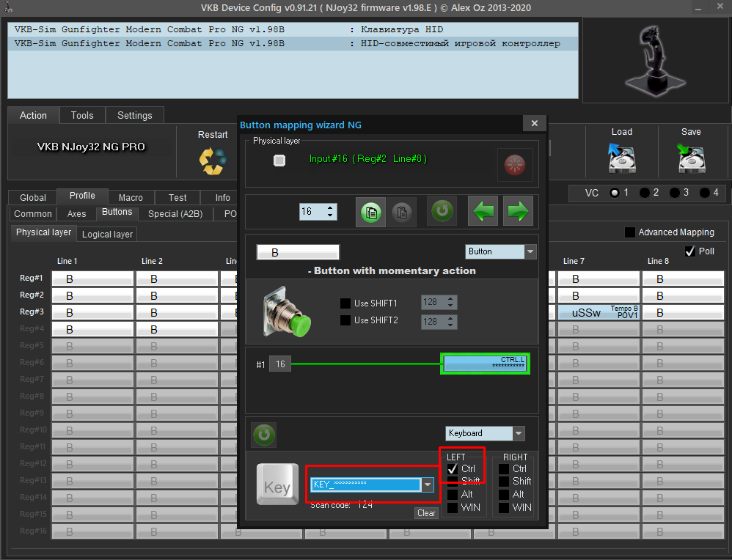Image resolution: width=732 pixels, height=560 pixels.
Task: Toggle the Advanced Mapping checkbox
Action: click(630, 232)
